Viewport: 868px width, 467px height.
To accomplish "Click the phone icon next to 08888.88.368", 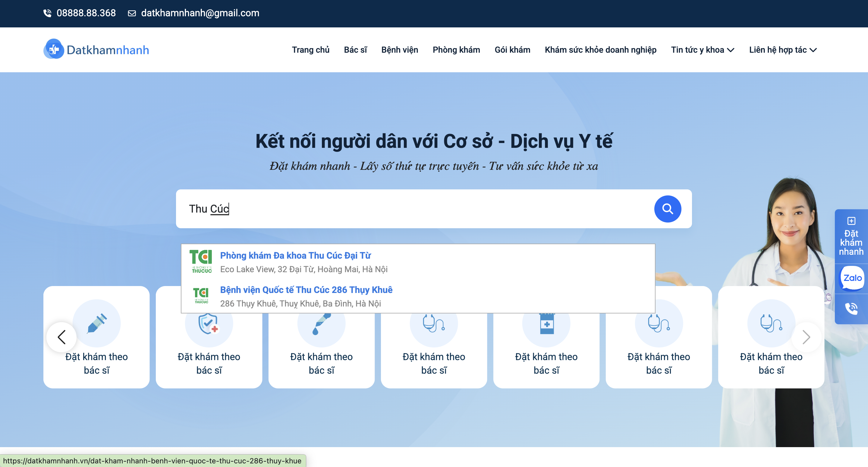I will [48, 13].
